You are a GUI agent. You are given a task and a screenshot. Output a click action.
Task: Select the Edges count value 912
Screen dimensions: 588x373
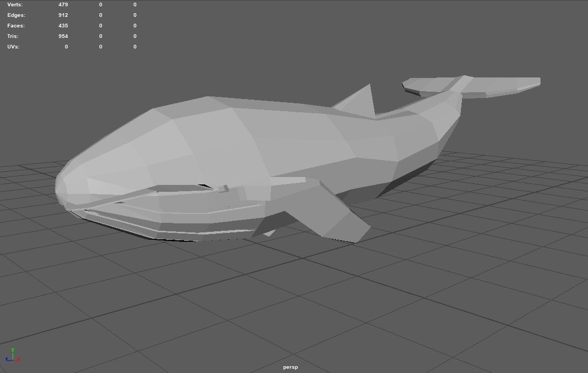tap(63, 15)
